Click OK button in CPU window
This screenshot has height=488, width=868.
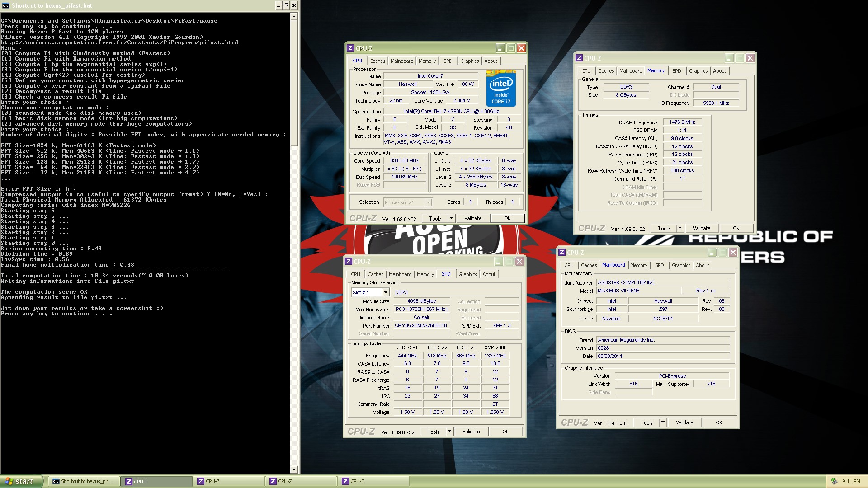click(x=507, y=218)
